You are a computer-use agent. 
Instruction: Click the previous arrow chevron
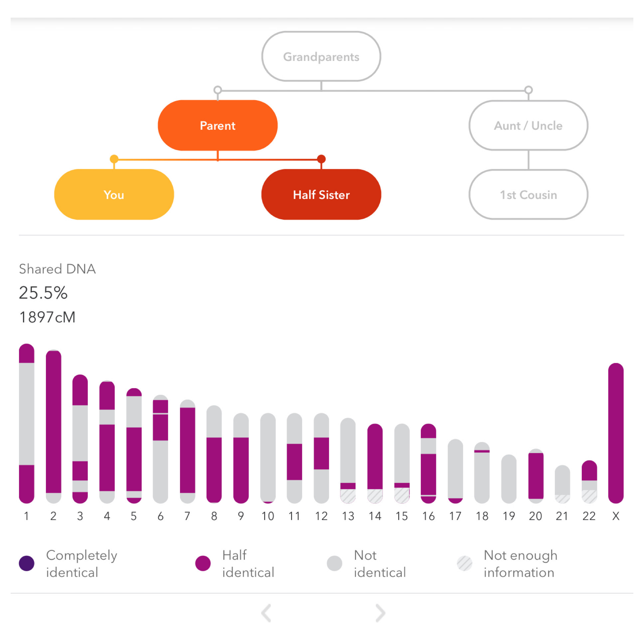pos(266,613)
